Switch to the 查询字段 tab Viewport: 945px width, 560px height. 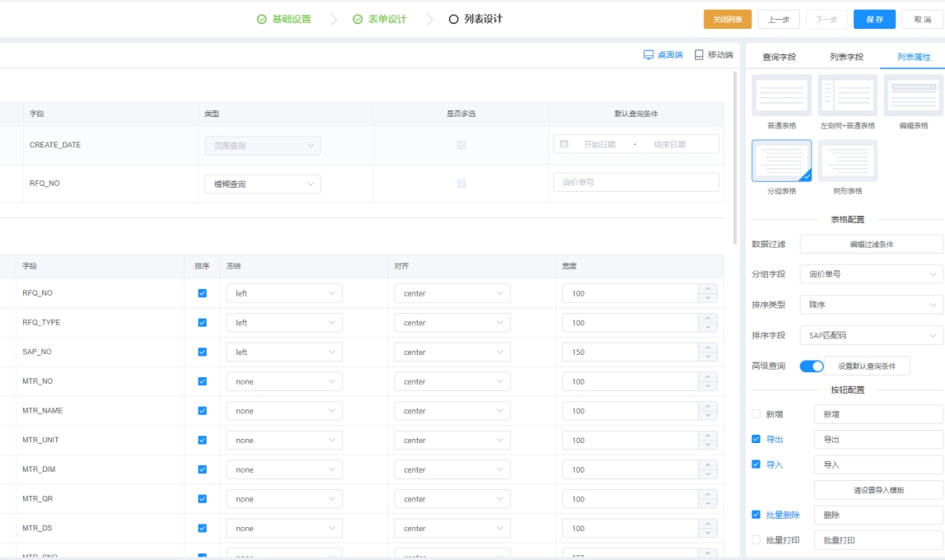[779, 57]
